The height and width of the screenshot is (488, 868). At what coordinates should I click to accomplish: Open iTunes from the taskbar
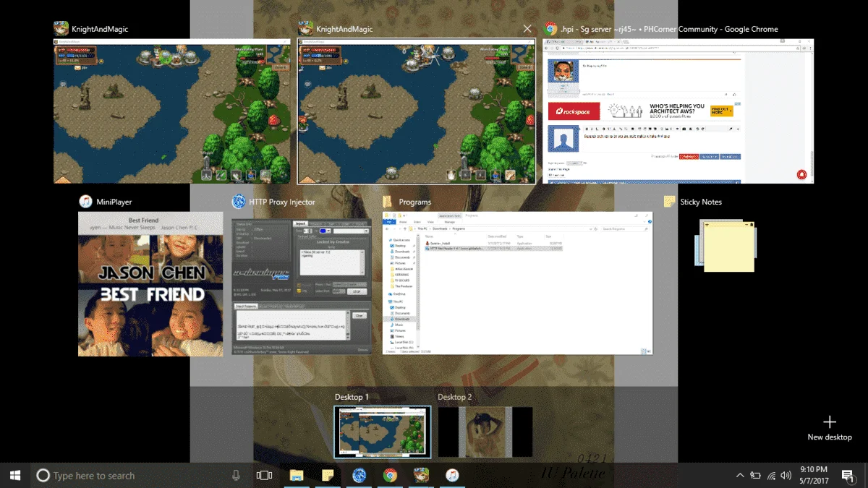click(x=452, y=475)
